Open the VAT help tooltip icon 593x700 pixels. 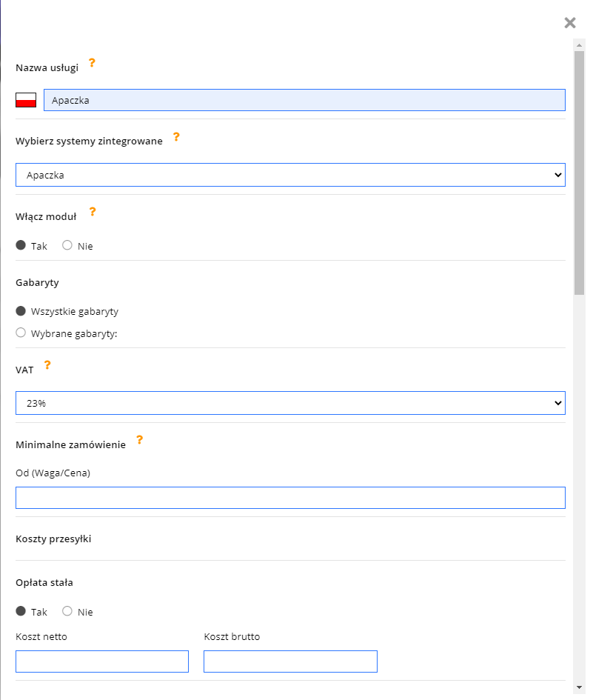[47, 365]
